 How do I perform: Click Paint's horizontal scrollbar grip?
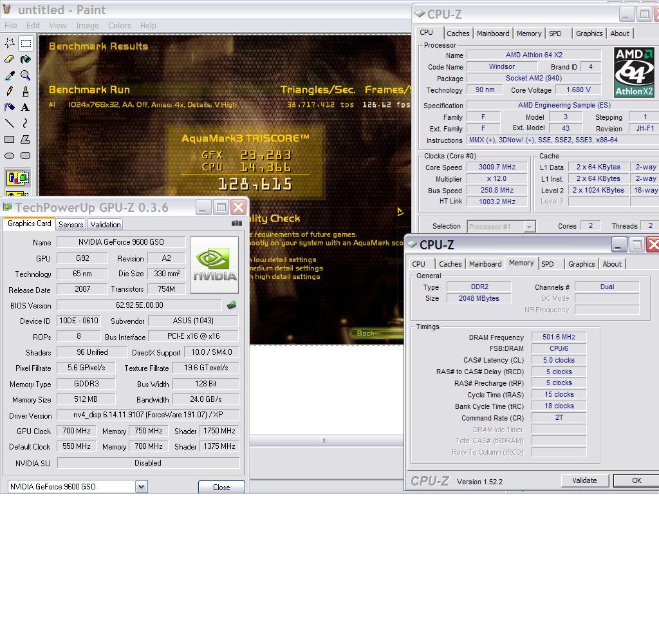[x=324, y=440]
